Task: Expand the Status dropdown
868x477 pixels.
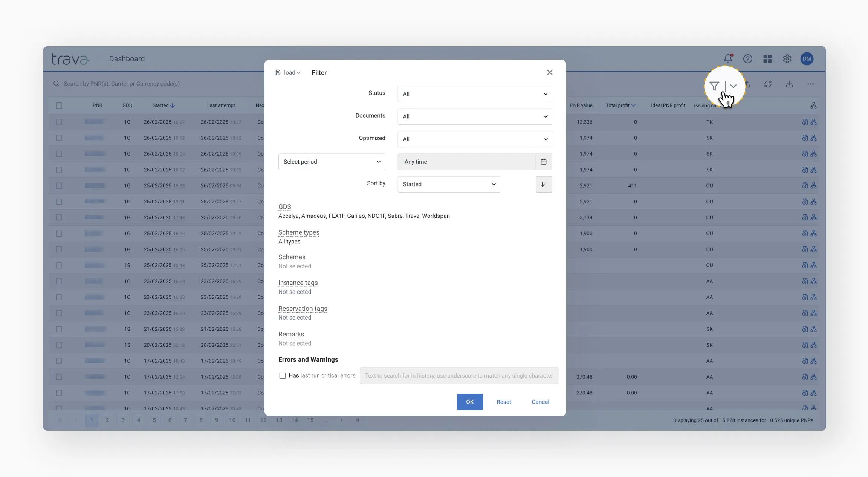Action: [475, 94]
